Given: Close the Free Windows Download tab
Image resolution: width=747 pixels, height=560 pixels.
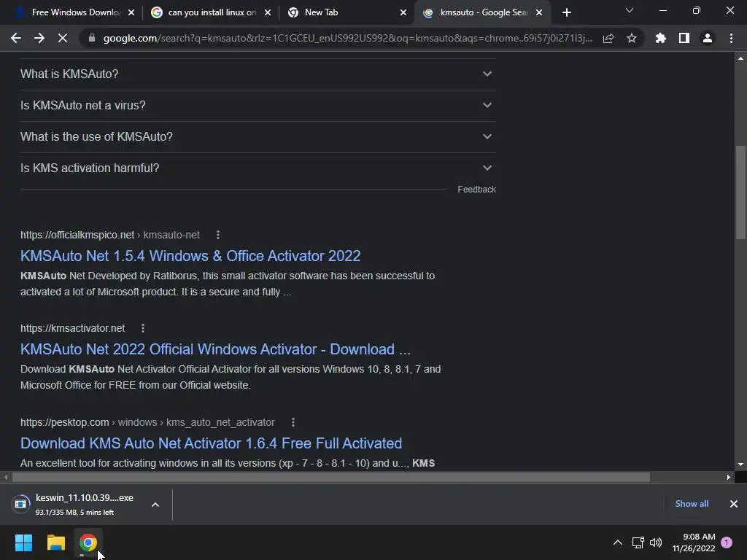Looking at the screenshot, I should 131,12.
